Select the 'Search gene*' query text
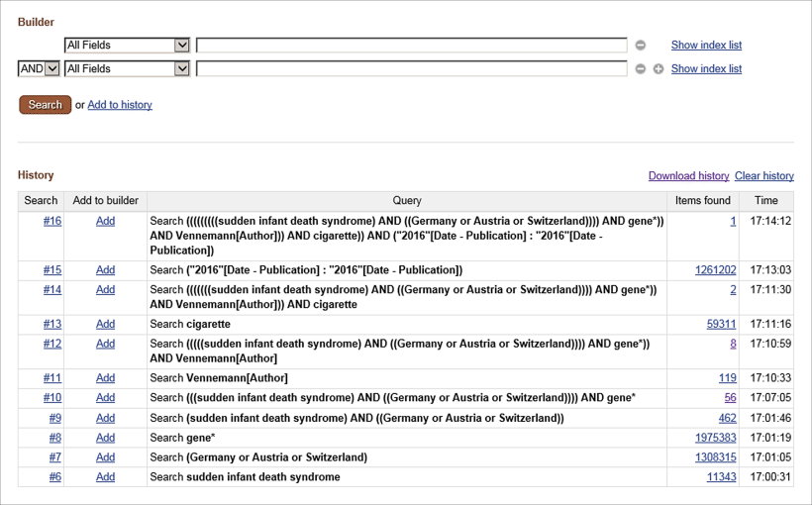This screenshot has width=812, height=505. click(182, 438)
